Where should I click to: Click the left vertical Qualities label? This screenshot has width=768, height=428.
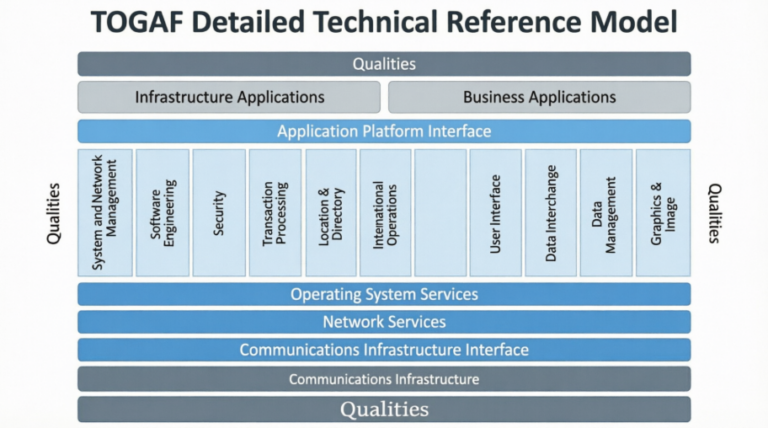pos(53,214)
